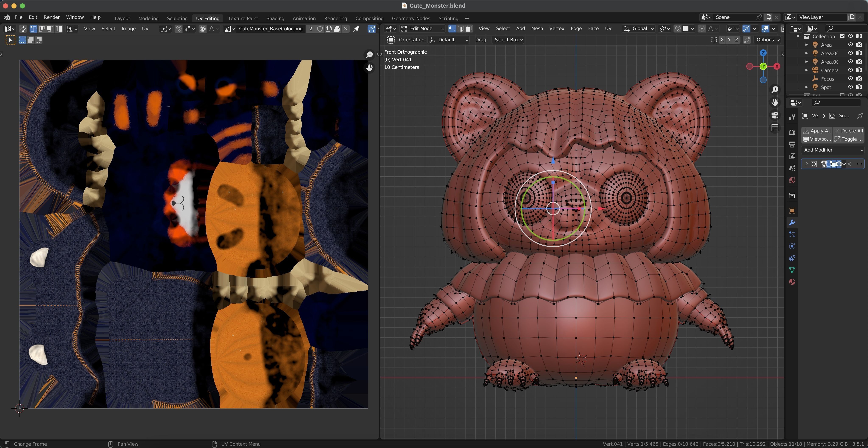Click the 3D viewport zoom magnifier icon

[775, 90]
